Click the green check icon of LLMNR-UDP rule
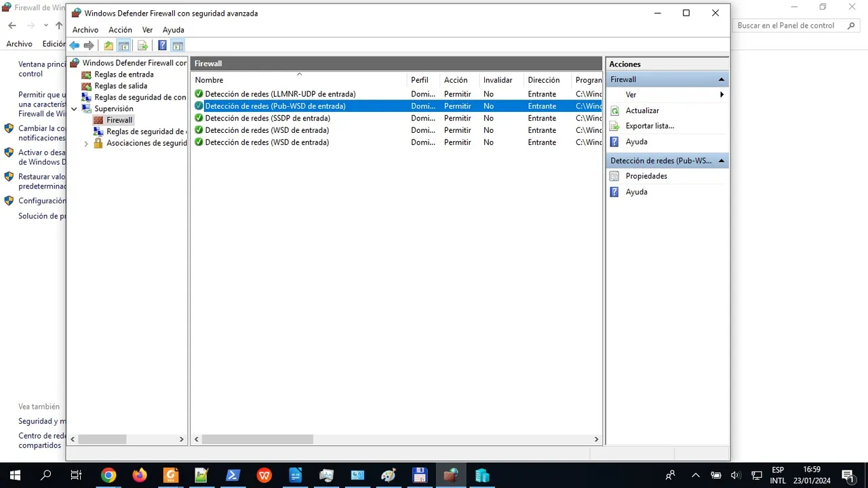Viewport: 868px width, 488px height. [199, 94]
